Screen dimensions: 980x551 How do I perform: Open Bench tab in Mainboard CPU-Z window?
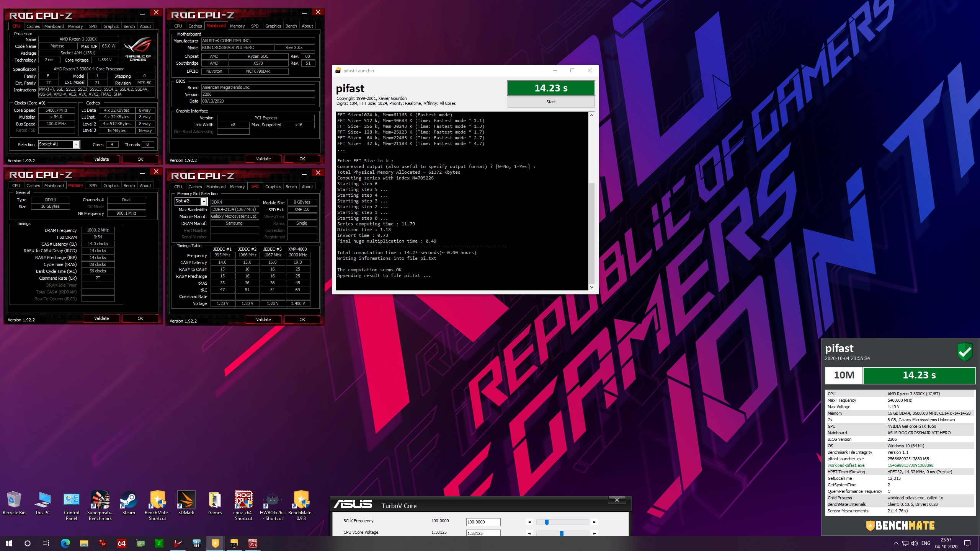click(x=291, y=26)
